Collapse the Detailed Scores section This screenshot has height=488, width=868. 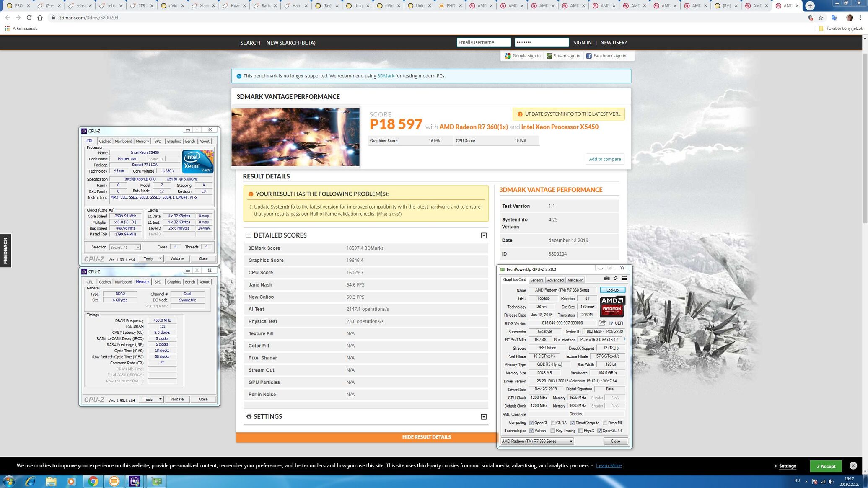484,235
